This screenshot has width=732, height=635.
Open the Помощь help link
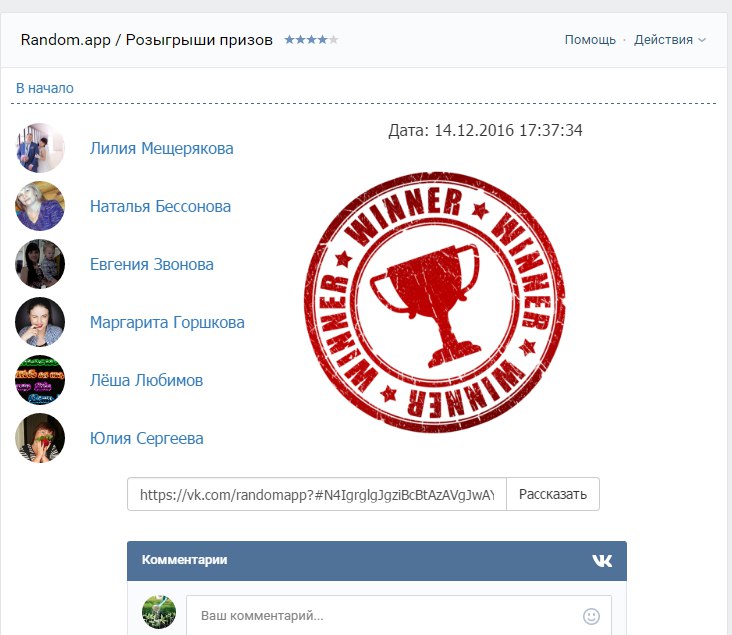tap(590, 40)
